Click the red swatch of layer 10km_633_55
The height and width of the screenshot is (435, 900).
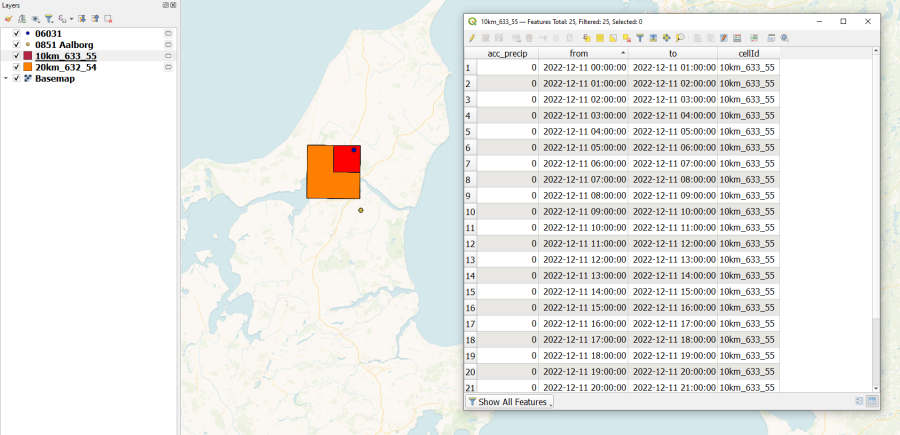click(x=27, y=56)
